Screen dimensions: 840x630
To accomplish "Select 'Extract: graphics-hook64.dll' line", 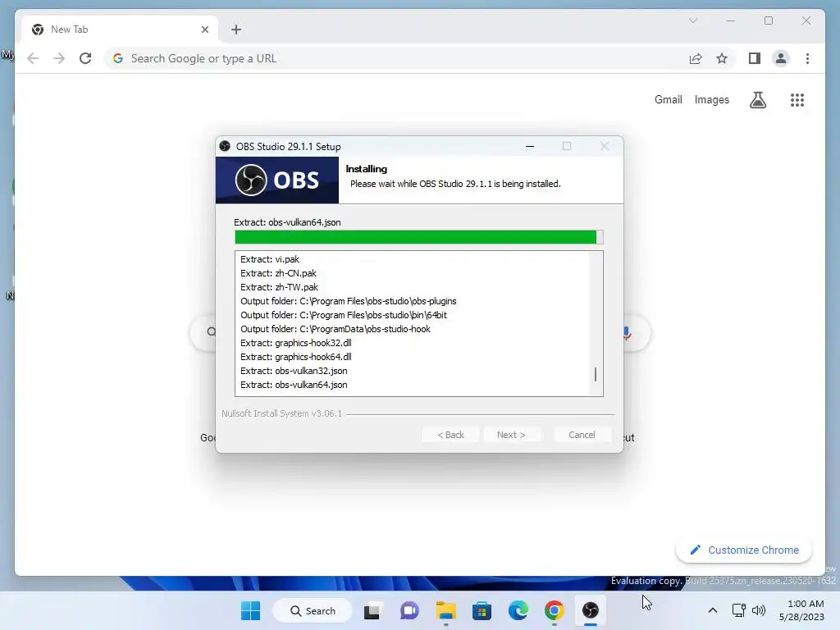I will pos(295,357).
